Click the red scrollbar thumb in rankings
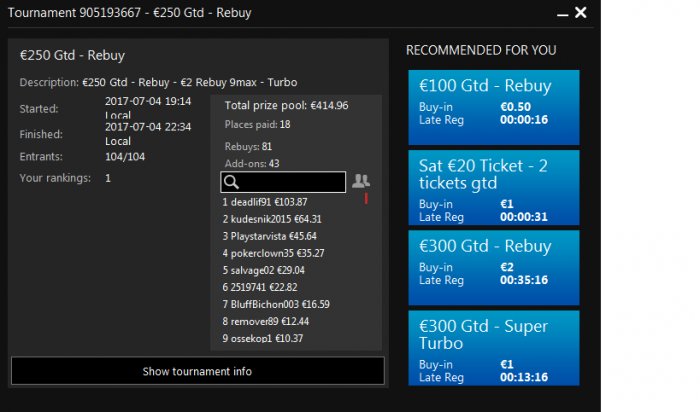 coord(366,199)
